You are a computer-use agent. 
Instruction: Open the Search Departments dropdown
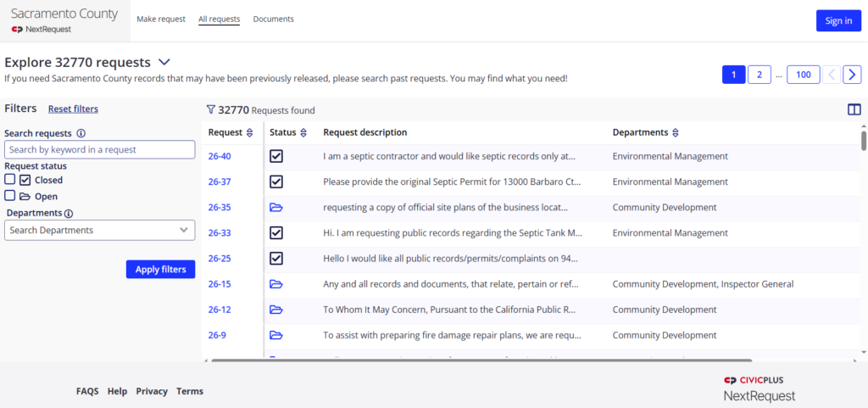[99, 230]
